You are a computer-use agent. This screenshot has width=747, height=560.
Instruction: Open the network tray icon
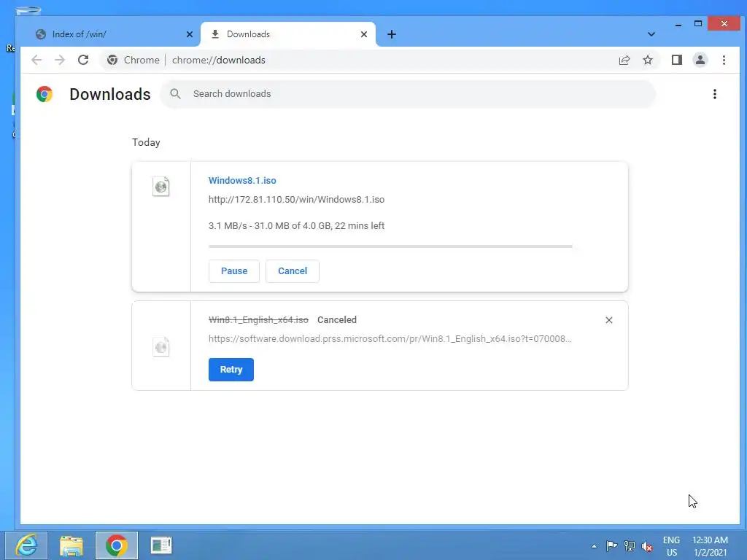tap(630, 545)
